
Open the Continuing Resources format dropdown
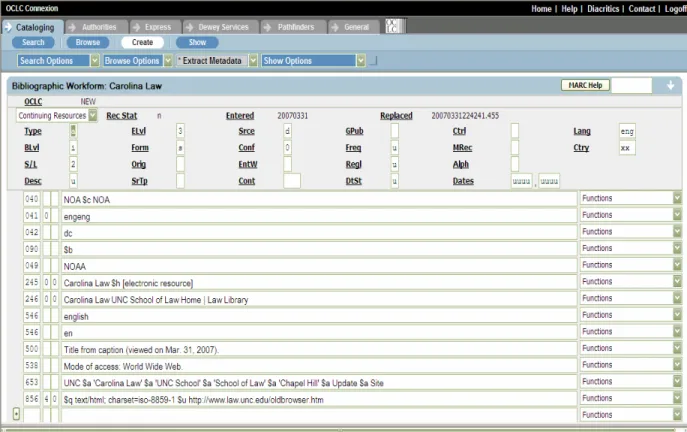tap(57, 116)
